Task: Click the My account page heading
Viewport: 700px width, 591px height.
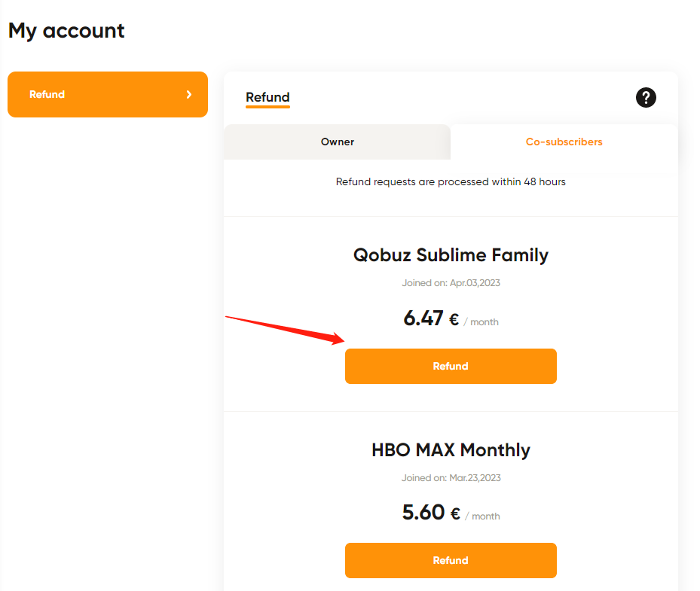Action: [x=66, y=31]
